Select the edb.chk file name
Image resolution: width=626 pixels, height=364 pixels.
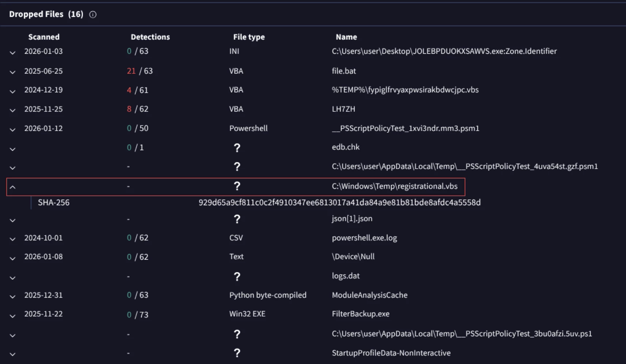coord(346,147)
